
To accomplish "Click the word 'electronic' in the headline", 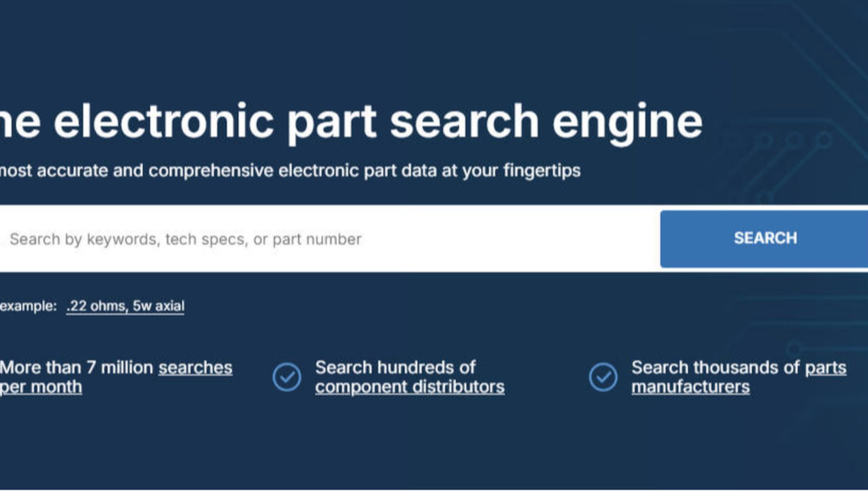I will tap(164, 122).
